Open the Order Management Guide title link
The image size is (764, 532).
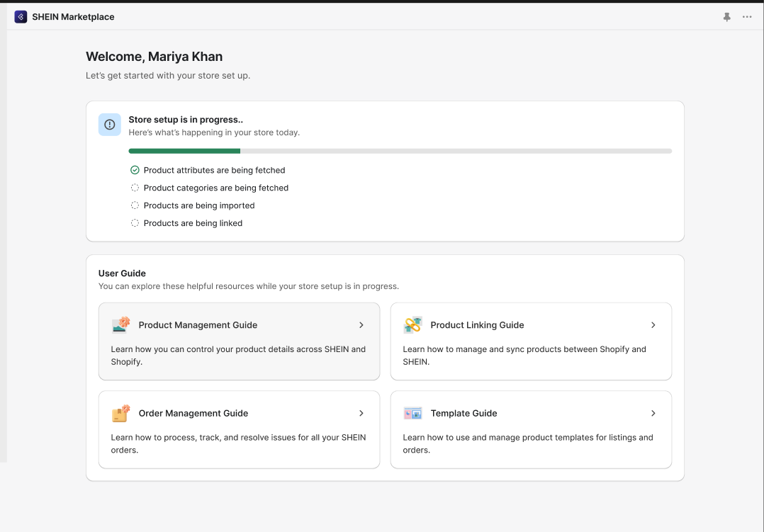[193, 413]
